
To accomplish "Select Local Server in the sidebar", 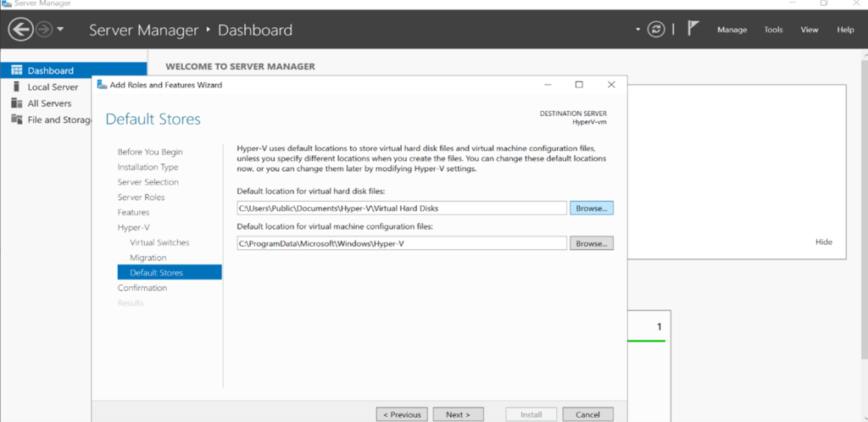I will (53, 86).
